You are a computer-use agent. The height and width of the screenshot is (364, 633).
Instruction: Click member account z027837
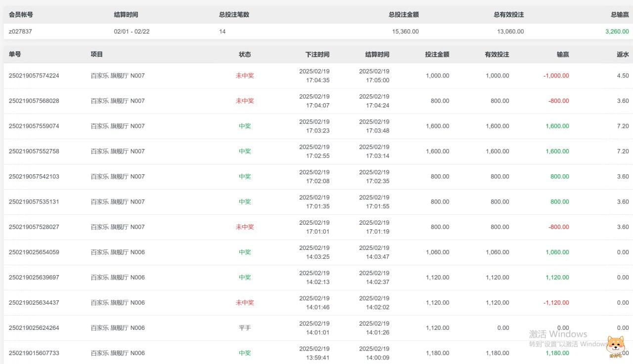point(20,31)
